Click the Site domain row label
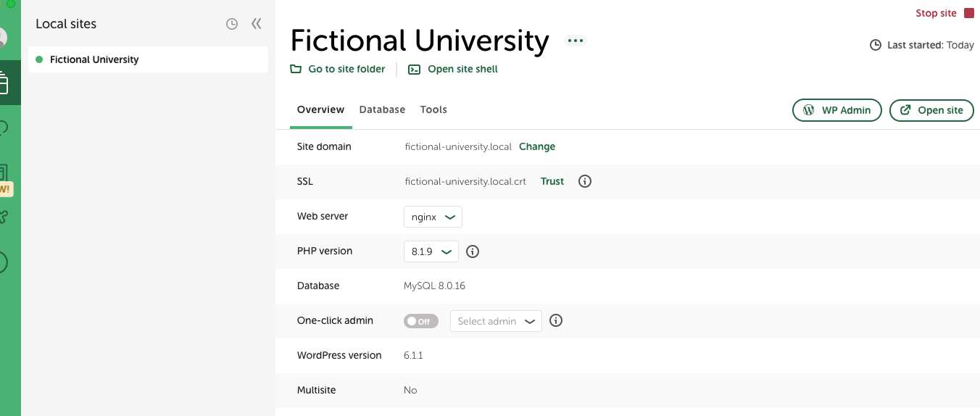 tap(324, 146)
